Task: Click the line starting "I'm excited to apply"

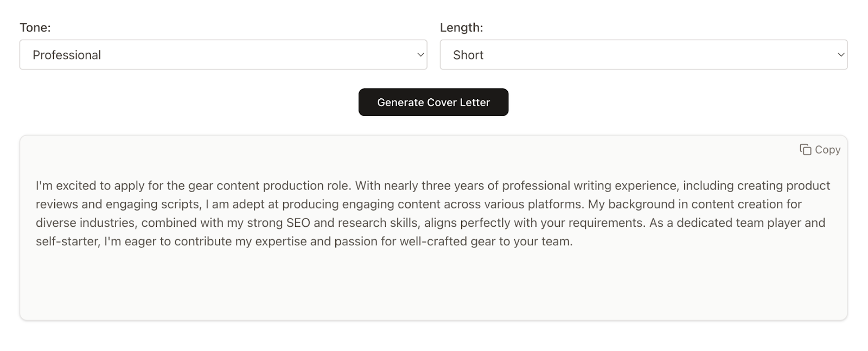Action: click(x=433, y=186)
